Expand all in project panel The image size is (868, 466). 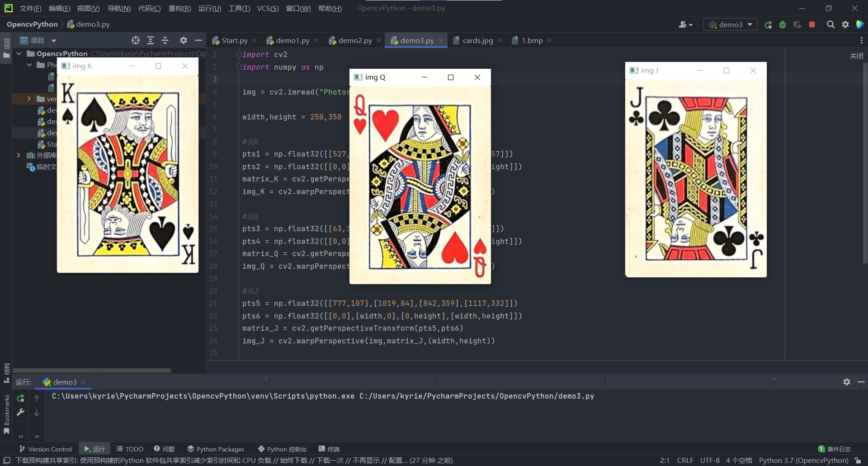[x=151, y=40]
